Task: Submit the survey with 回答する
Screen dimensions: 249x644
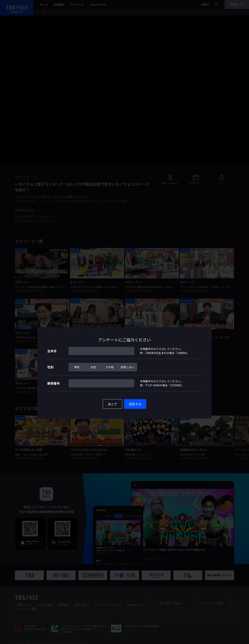Action: click(135, 404)
